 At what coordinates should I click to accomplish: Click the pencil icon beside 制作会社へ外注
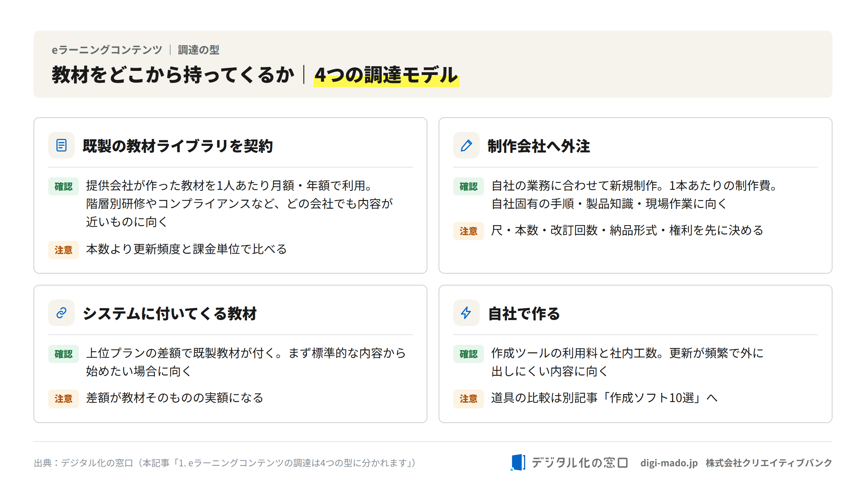point(466,145)
